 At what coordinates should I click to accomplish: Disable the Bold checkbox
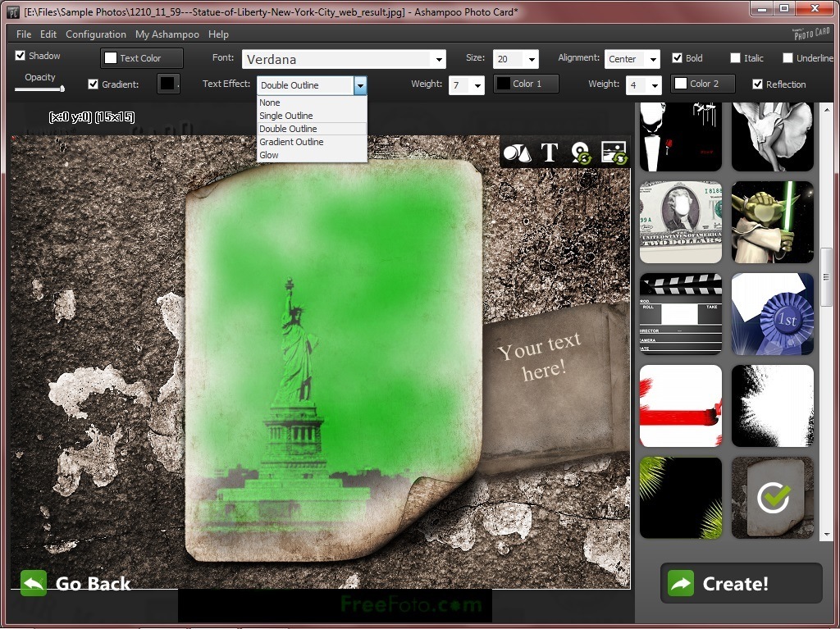point(677,58)
